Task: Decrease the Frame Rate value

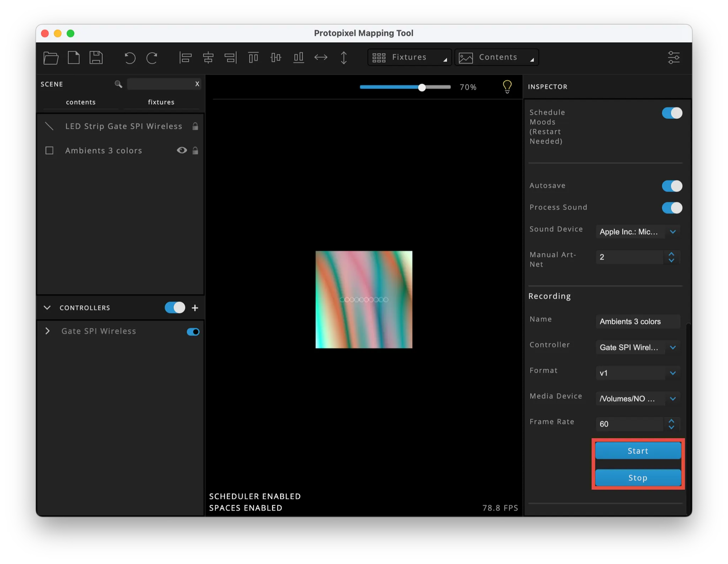Action: 671,427
